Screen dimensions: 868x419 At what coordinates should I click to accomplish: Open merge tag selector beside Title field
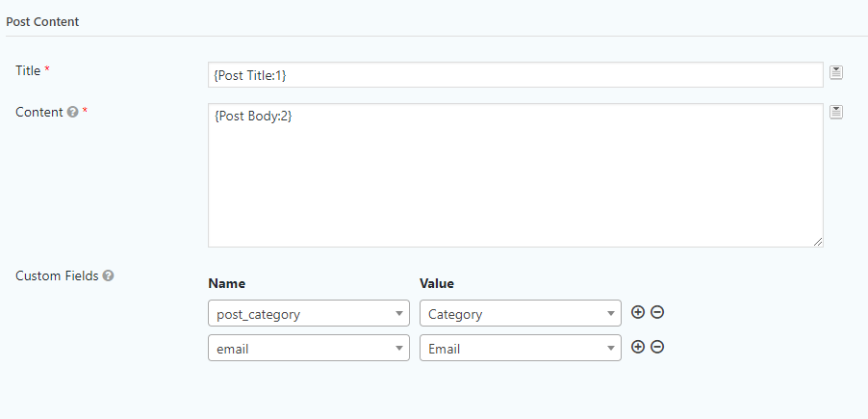[x=836, y=72]
